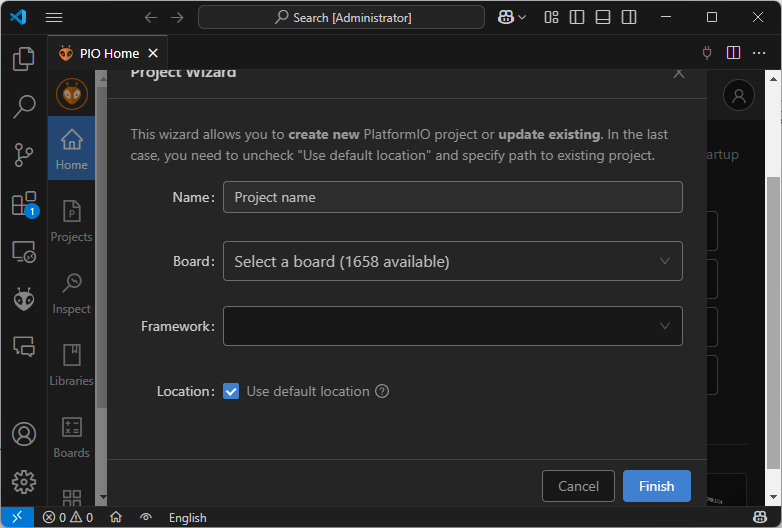The image size is (782, 528).
Task: Close the Project Wizard dialog
Action: click(678, 73)
